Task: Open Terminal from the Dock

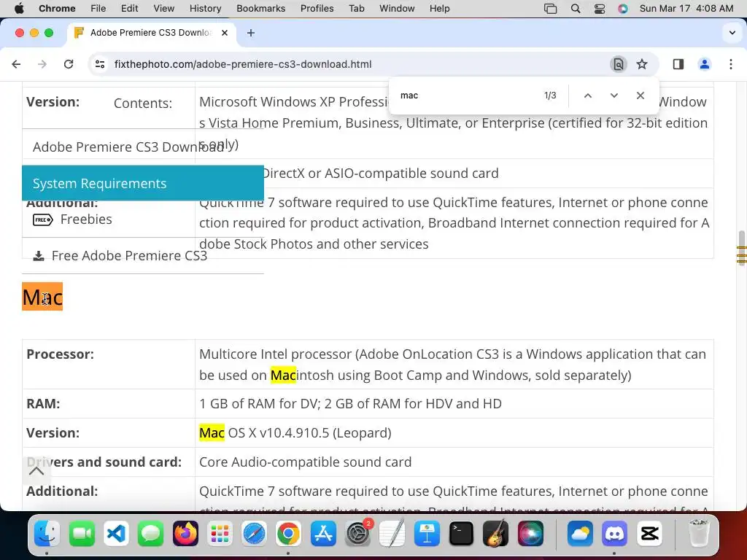Action: (x=461, y=533)
